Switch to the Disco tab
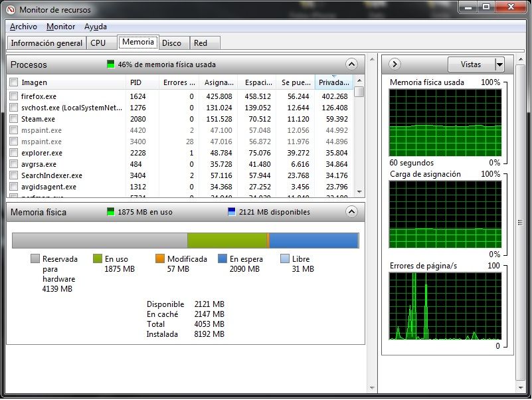 click(174, 43)
